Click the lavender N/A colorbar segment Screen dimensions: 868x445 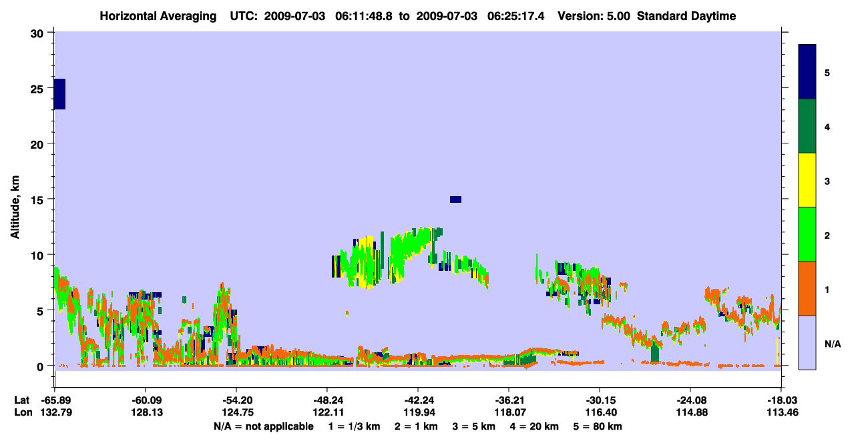tap(807, 342)
